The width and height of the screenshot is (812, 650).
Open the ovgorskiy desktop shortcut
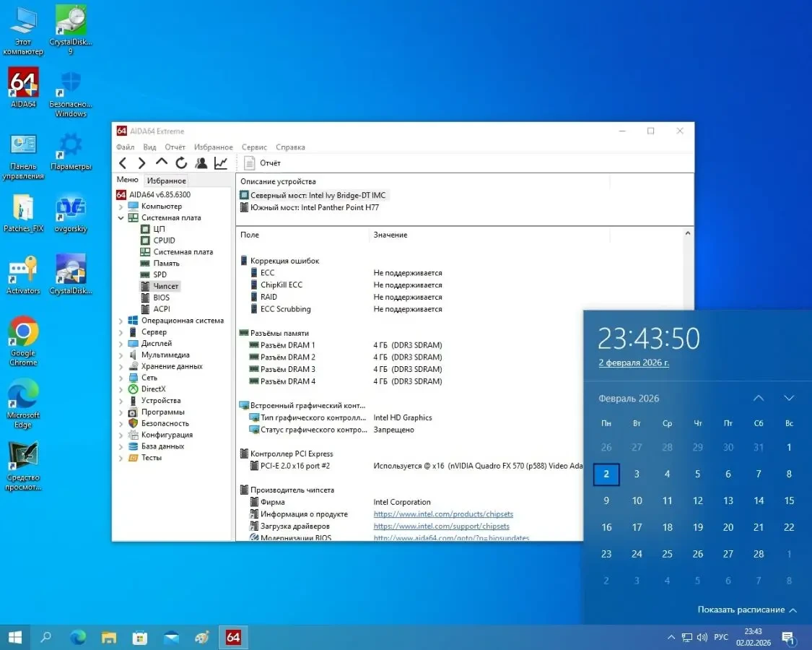click(71, 213)
